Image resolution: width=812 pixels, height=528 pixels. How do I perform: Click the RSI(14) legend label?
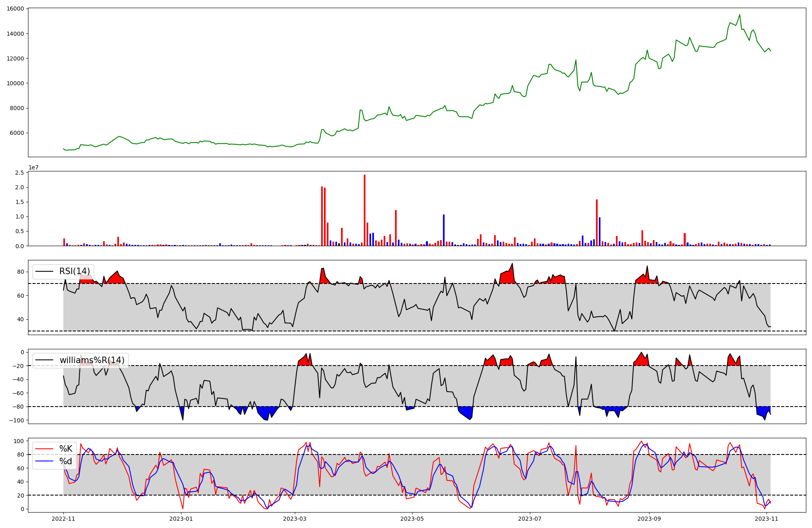pyautogui.click(x=75, y=271)
